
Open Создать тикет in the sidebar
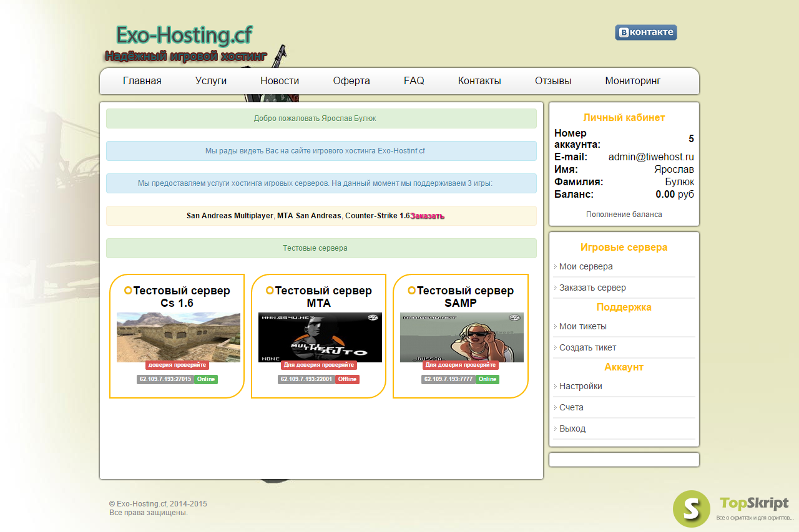point(587,347)
